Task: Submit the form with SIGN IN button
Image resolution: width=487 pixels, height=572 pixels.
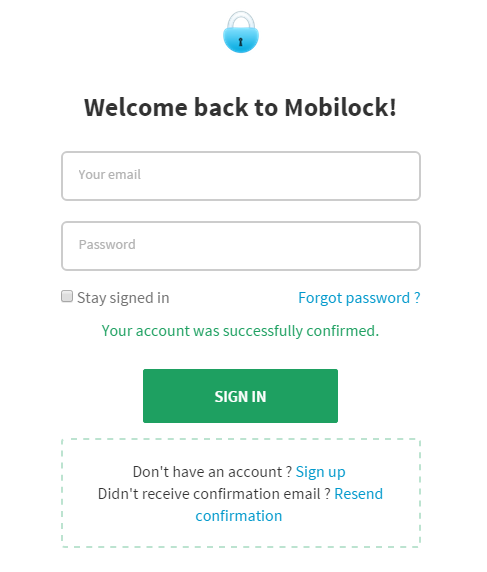Action: click(240, 396)
